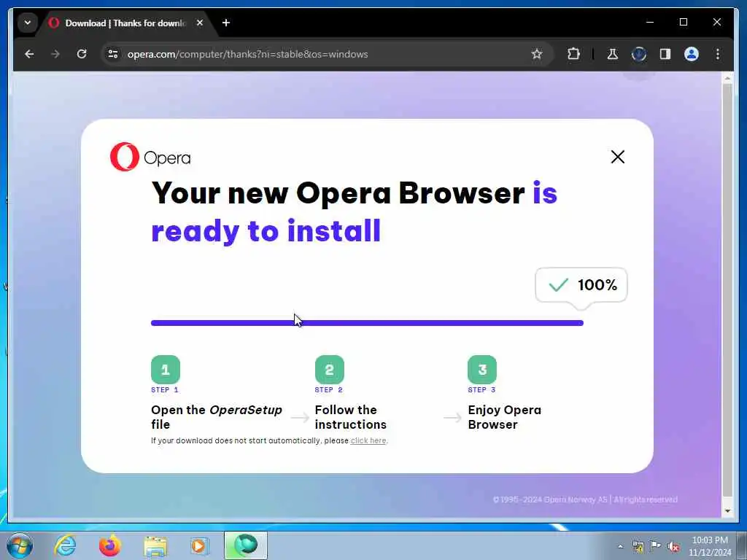Launch Internet Explorer from taskbar
The height and width of the screenshot is (560, 747).
pos(65,545)
